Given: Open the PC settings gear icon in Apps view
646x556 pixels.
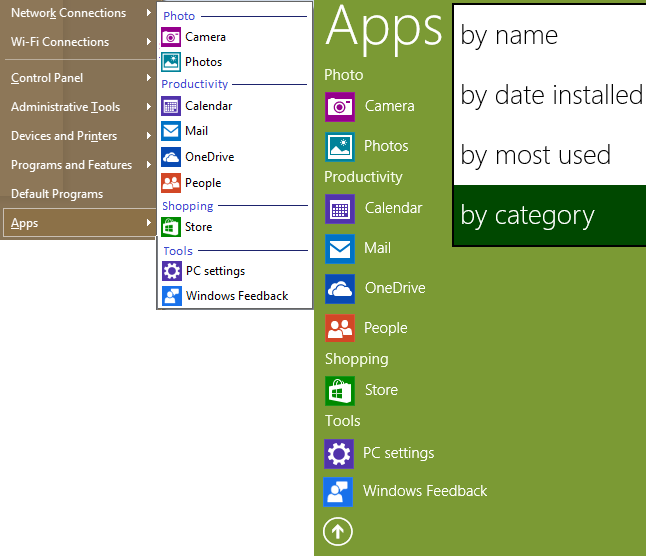Looking at the screenshot, I should [x=340, y=453].
